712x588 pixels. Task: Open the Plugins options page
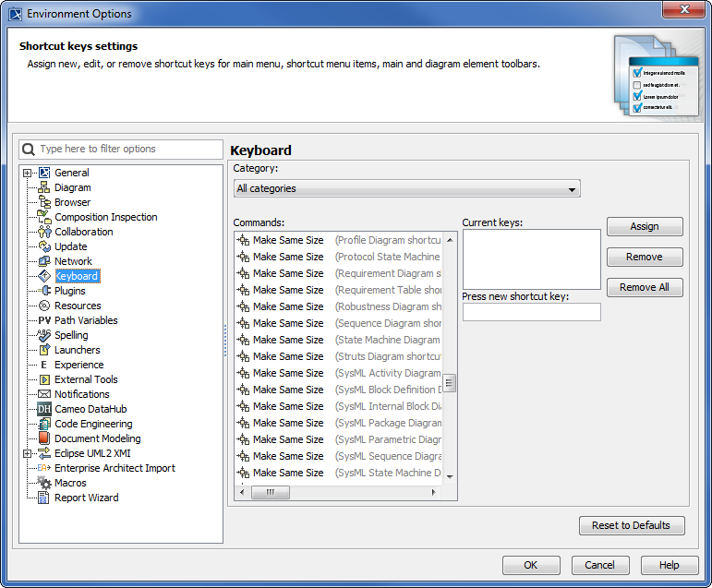(70, 291)
